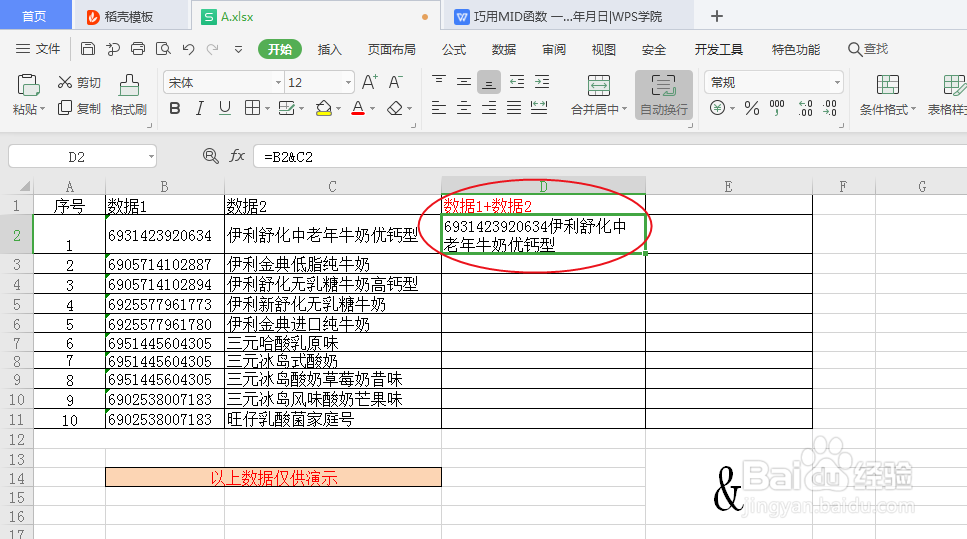Increase font size with A+ icon

[x=369, y=82]
